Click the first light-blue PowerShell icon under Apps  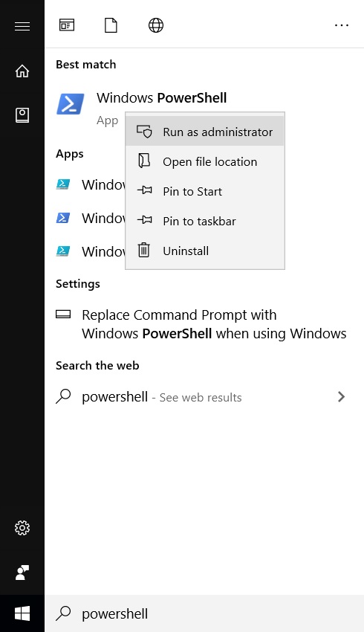[63, 184]
